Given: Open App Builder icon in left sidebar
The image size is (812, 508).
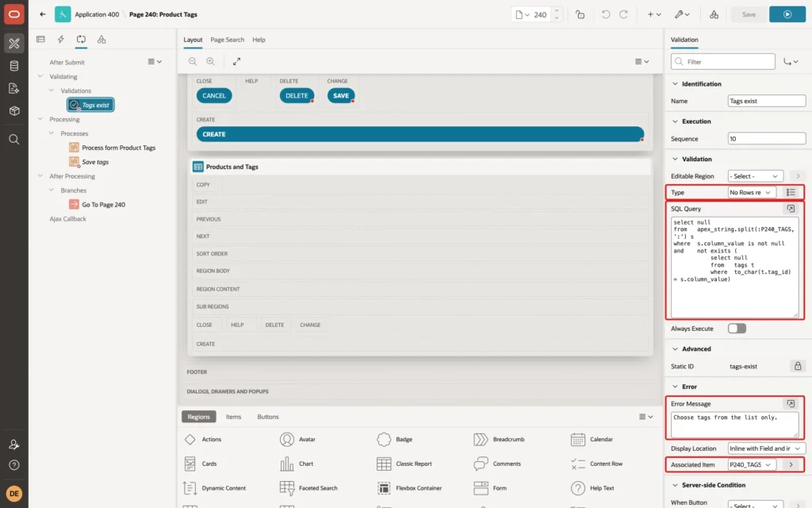Looking at the screenshot, I should point(14,44).
